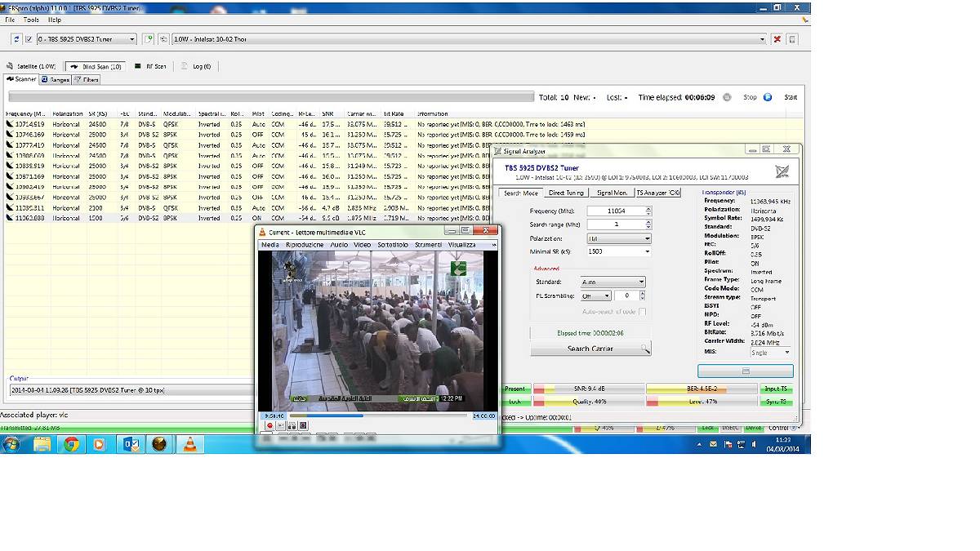Viewport: 980px width, 551px height.
Task: Select the Scanner sub-tab
Action: 21,79
